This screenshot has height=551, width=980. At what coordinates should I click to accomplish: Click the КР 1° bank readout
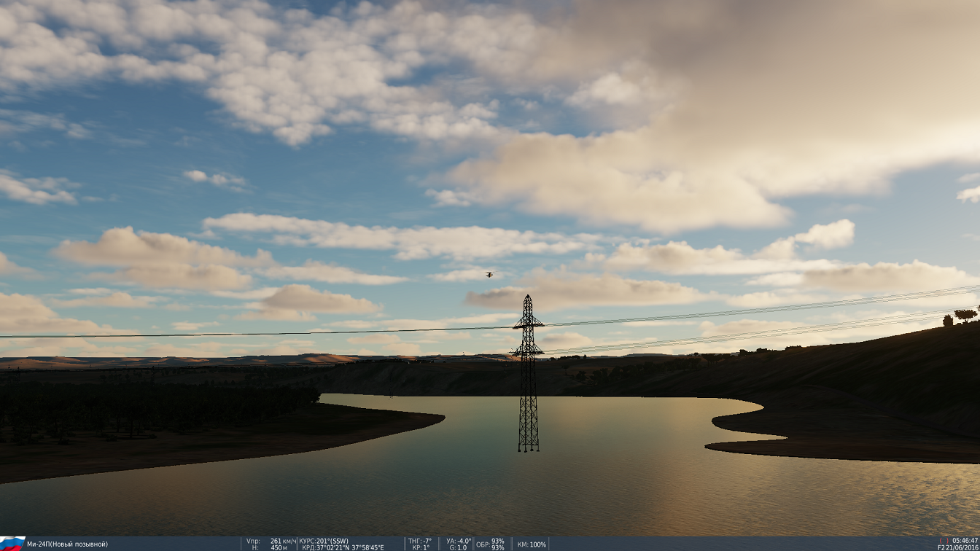(421, 547)
